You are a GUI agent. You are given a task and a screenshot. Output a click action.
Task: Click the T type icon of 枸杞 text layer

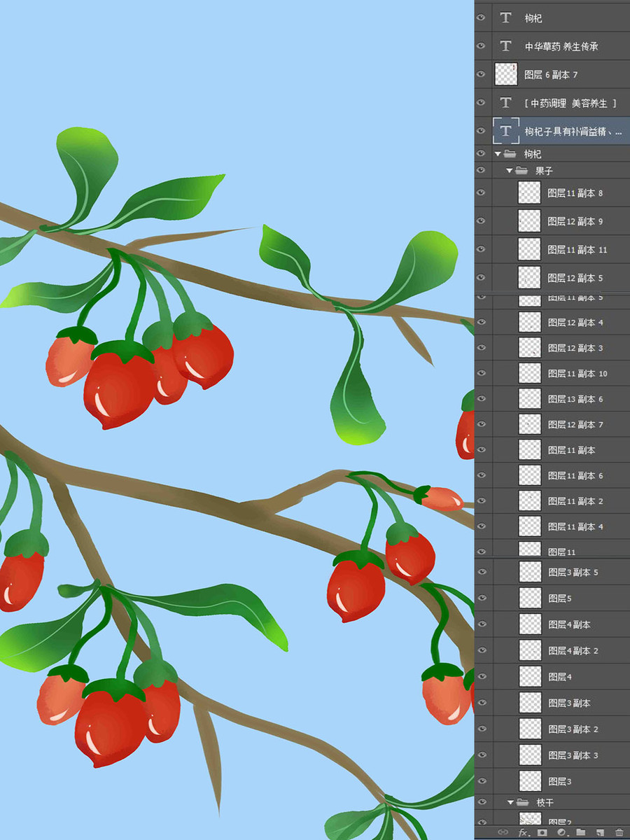pyautogui.click(x=505, y=18)
